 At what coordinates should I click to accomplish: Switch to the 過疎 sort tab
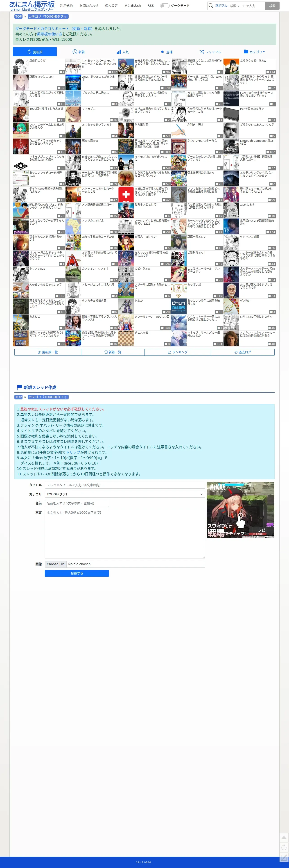pos(166,52)
